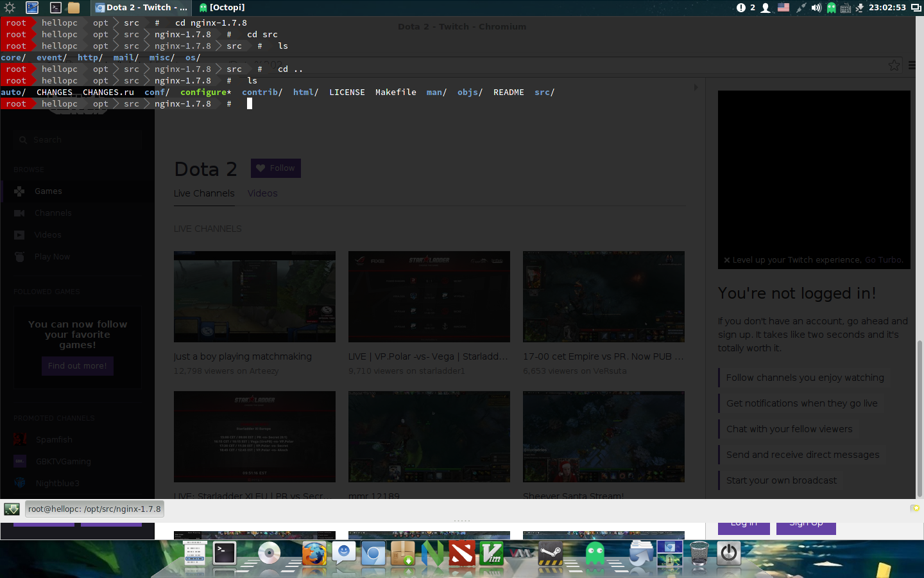Open disc burner CD icon in dock
The image size is (924, 578).
pos(269,554)
